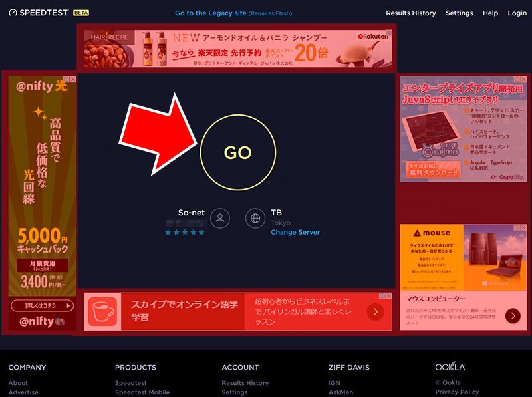Open the Rakuten shampoo banner ad
The width and height of the screenshot is (532, 397).
[x=236, y=48]
